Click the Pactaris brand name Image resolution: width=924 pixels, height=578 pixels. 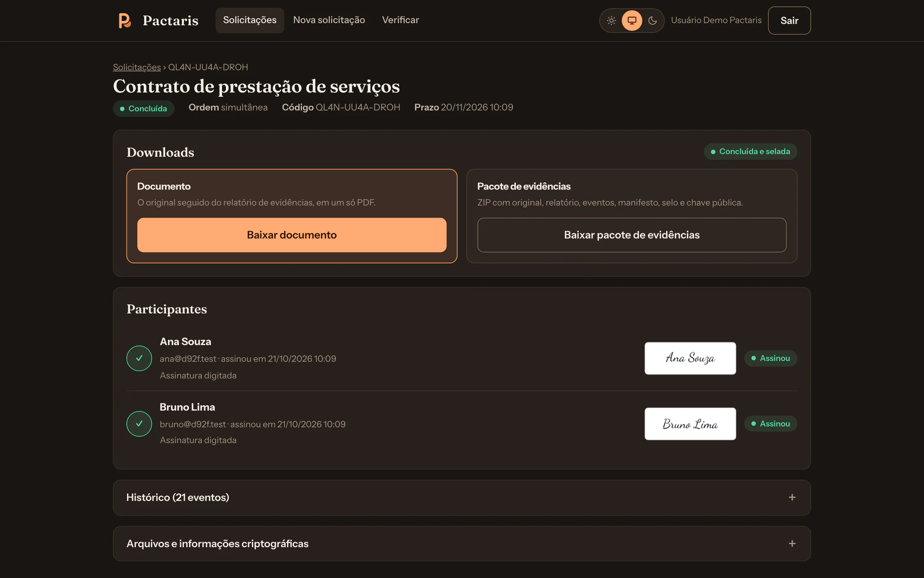pos(171,21)
